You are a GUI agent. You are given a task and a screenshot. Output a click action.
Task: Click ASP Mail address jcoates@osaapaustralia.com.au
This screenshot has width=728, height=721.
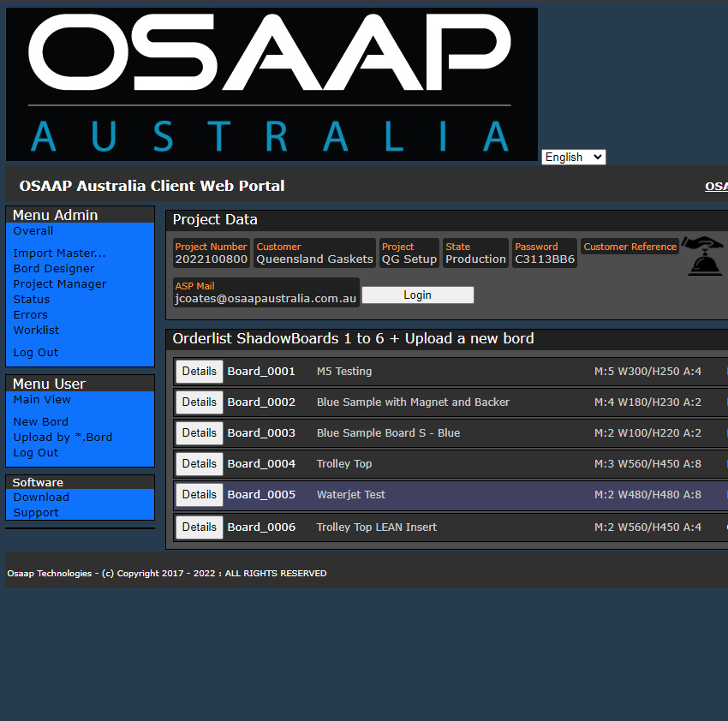pyautogui.click(x=266, y=299)
